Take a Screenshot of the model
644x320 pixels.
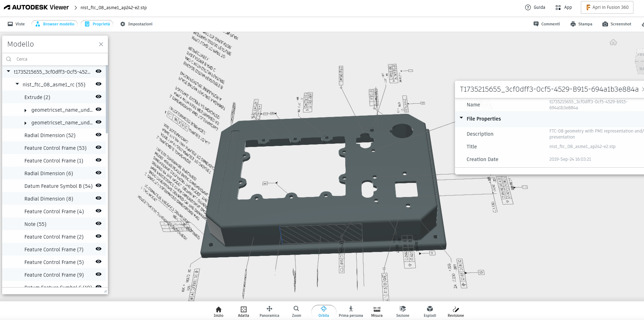coord(617,24)
